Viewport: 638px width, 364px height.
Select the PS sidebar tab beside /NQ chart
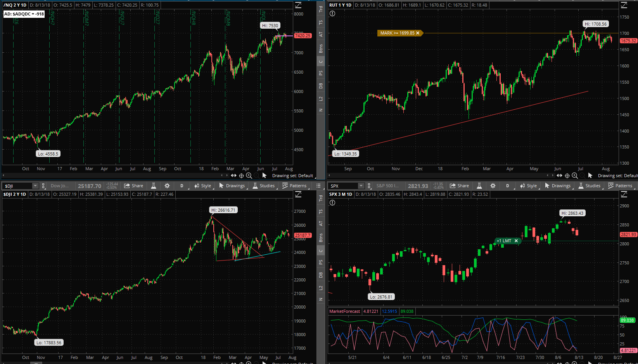point(321,73)
